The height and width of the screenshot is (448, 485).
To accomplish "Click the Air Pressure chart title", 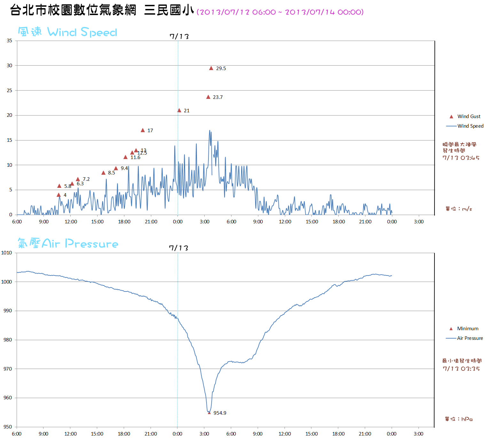I will point(68,244).
